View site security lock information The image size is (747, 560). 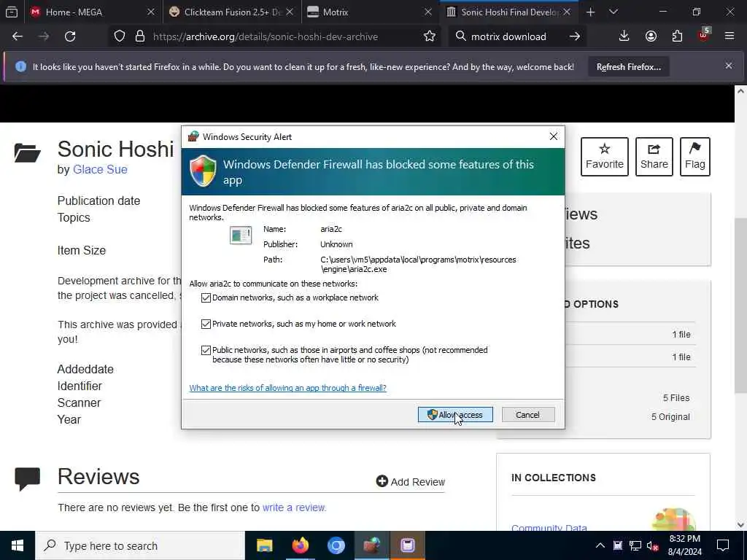click(x=139, y=36)
